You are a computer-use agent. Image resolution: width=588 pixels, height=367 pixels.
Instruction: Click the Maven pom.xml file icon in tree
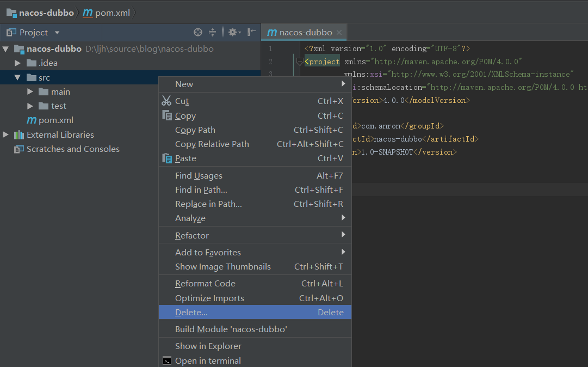[x=32, y=120]
